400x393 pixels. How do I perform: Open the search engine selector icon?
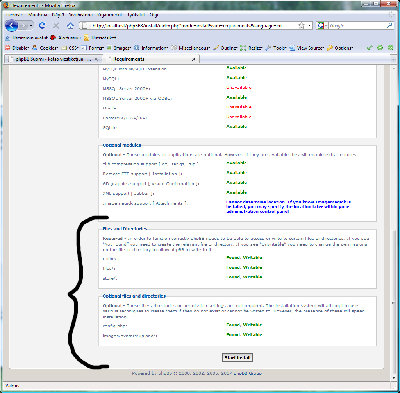[321, 25]
